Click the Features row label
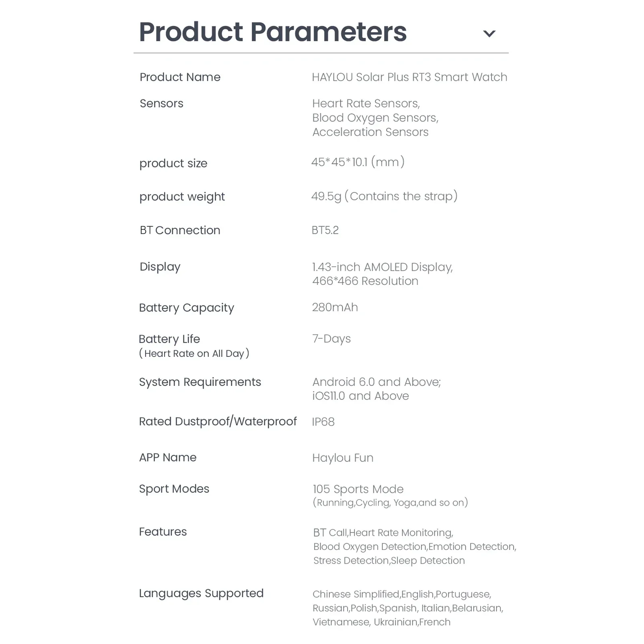This screenshot has width=644, height=644. coord(163,532)
